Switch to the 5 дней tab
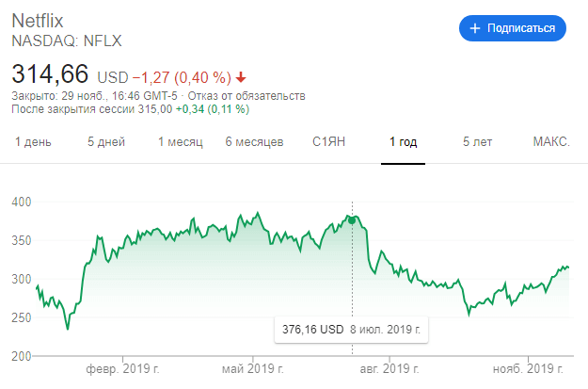The height and width of the screenshot is (389, 588). tap(106, 142)
